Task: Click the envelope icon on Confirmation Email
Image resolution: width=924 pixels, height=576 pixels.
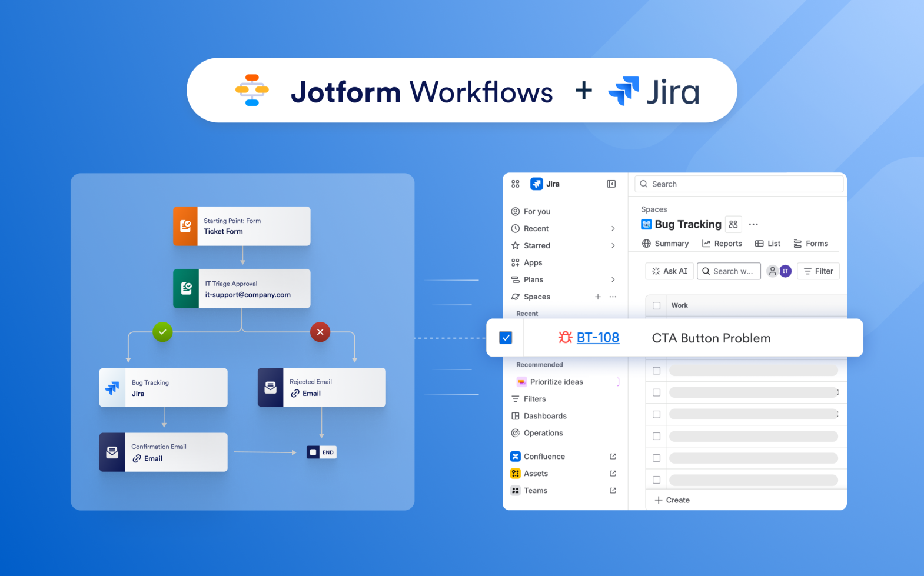Action: click(112, 452)
